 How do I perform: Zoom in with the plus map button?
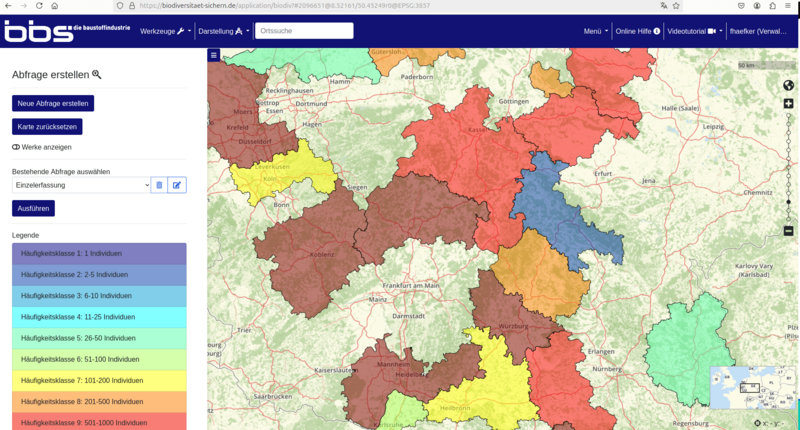click(x=788, y=104)
